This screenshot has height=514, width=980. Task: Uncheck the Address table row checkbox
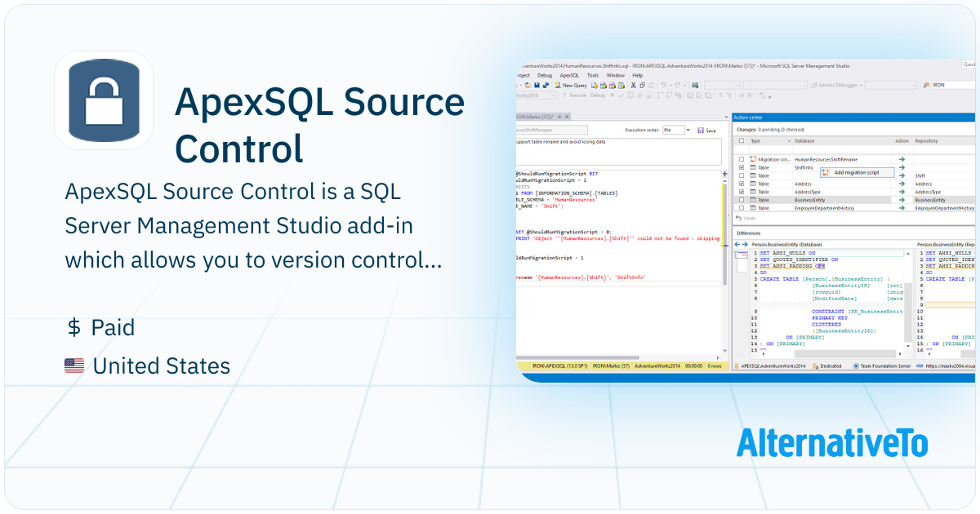[x=742, y=184]
